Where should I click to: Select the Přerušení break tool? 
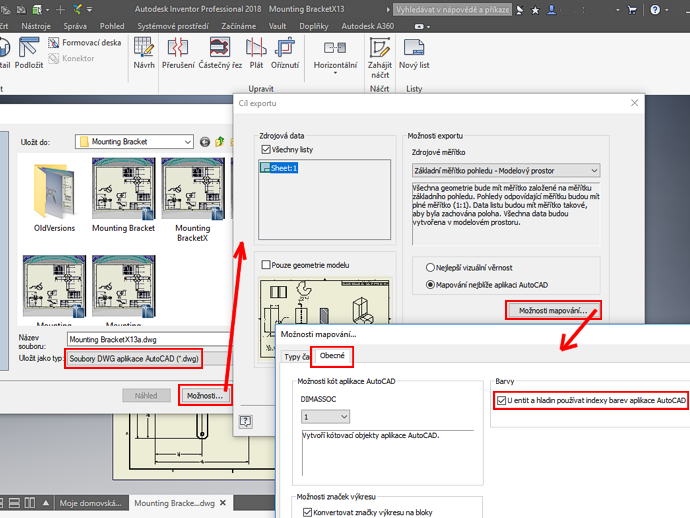click(178, 53)
